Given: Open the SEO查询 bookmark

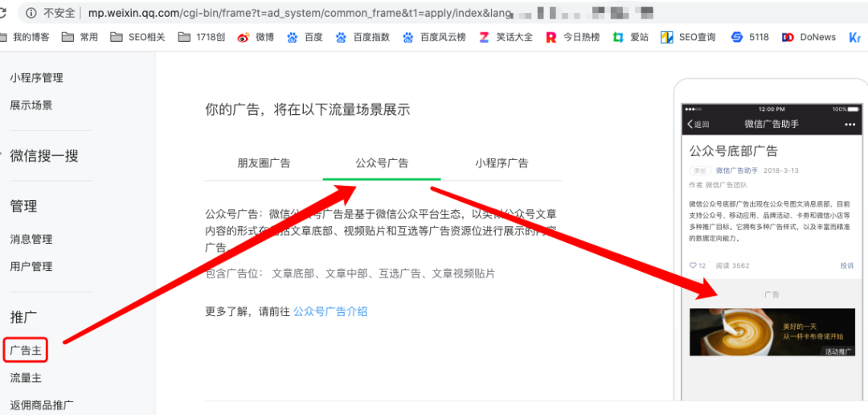Looking at the screenshot, I should click(x=688, y=38).
